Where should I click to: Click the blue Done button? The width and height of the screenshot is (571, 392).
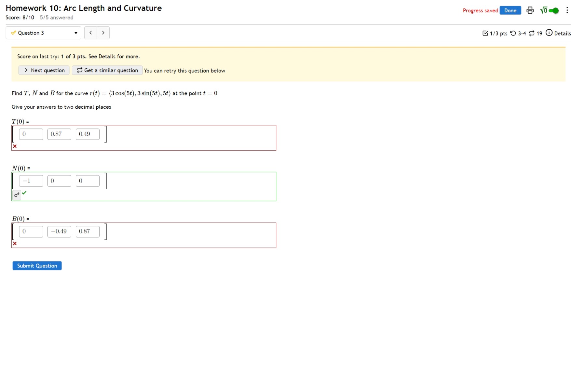tap(510, 10)
